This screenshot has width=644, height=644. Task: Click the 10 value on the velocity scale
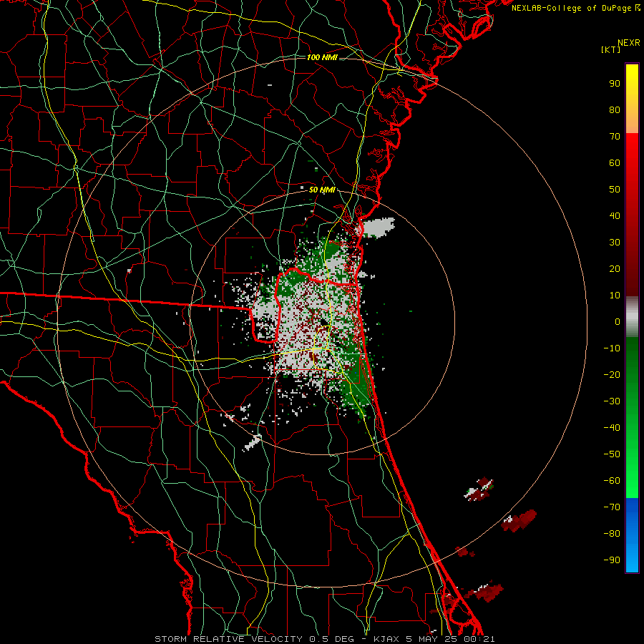coord(615,296)
